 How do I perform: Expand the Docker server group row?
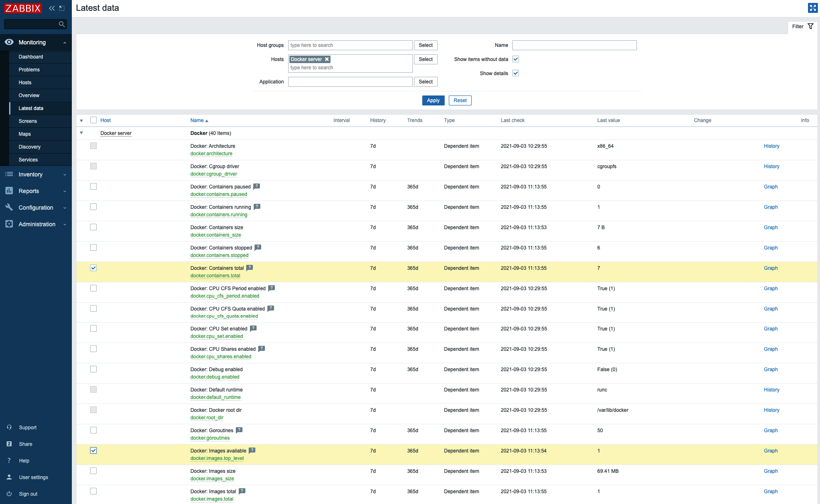tap(81, 133)
